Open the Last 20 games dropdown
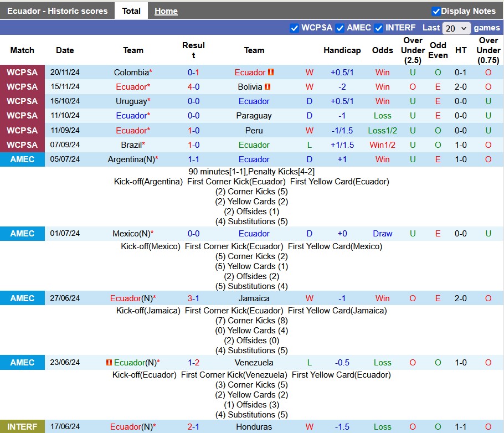 [x=456, y=28]
